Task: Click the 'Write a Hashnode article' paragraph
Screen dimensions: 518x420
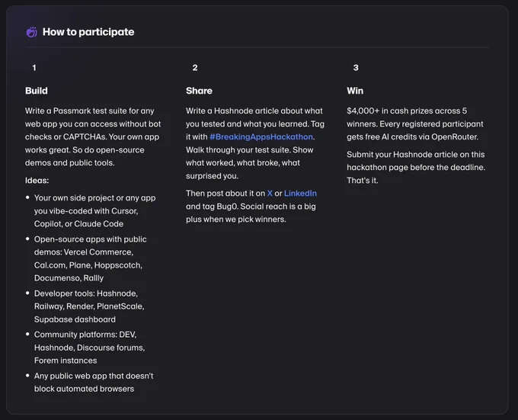Action: (255, 143)
